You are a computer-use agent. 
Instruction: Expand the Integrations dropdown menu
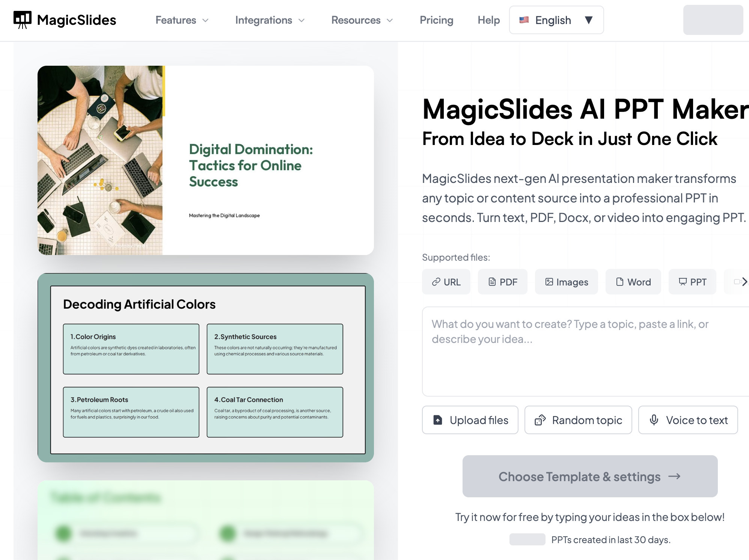point(270,20)
